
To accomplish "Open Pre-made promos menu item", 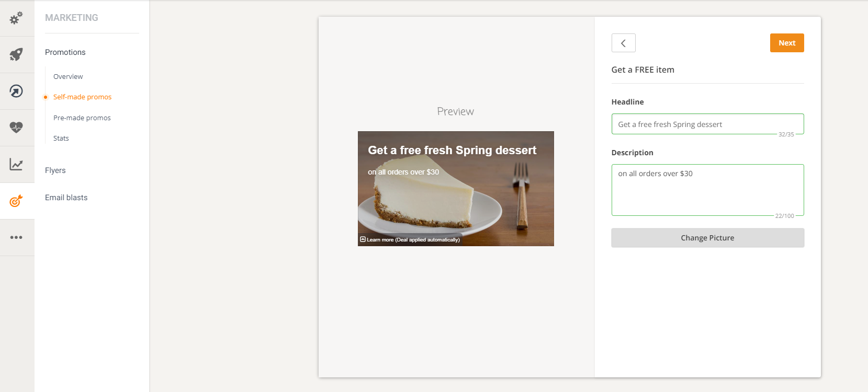I will (x=82, y=118).
